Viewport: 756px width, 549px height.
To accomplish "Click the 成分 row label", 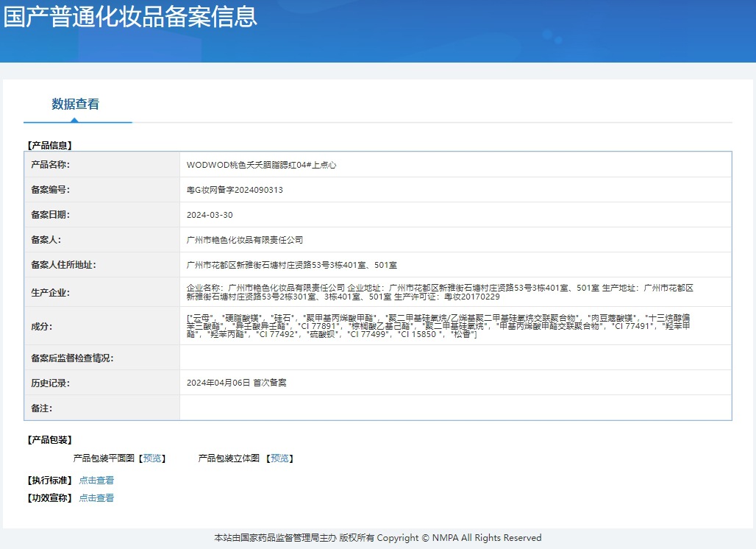I will tap(41, 327).
